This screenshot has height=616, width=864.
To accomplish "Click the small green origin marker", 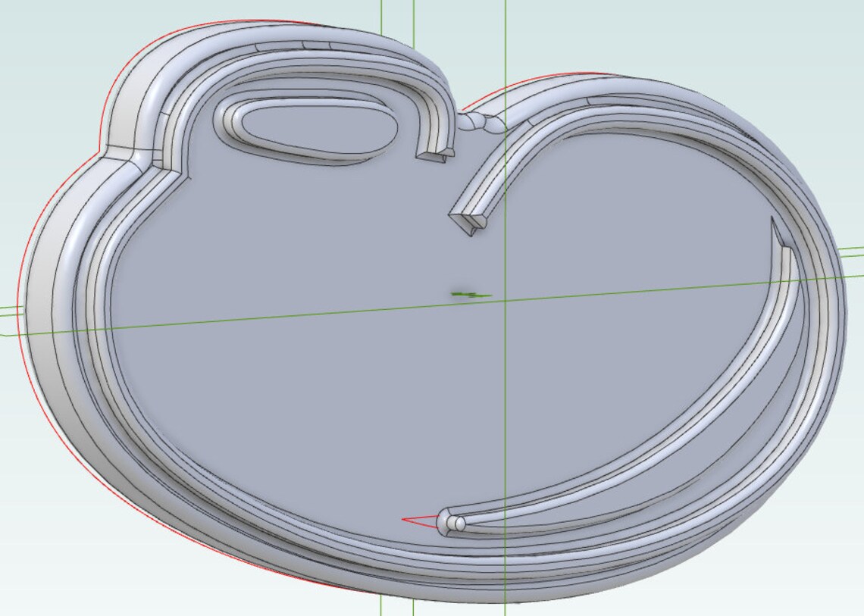I will 471,294.
